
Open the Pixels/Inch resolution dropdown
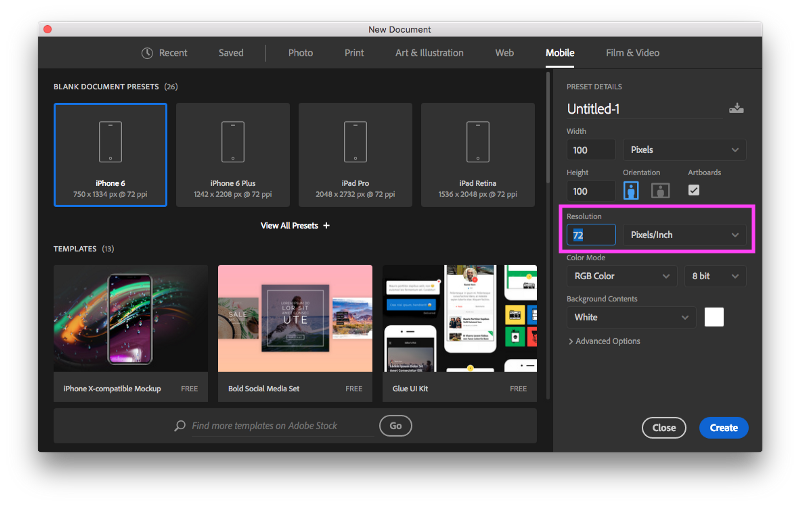click(684, 235)
